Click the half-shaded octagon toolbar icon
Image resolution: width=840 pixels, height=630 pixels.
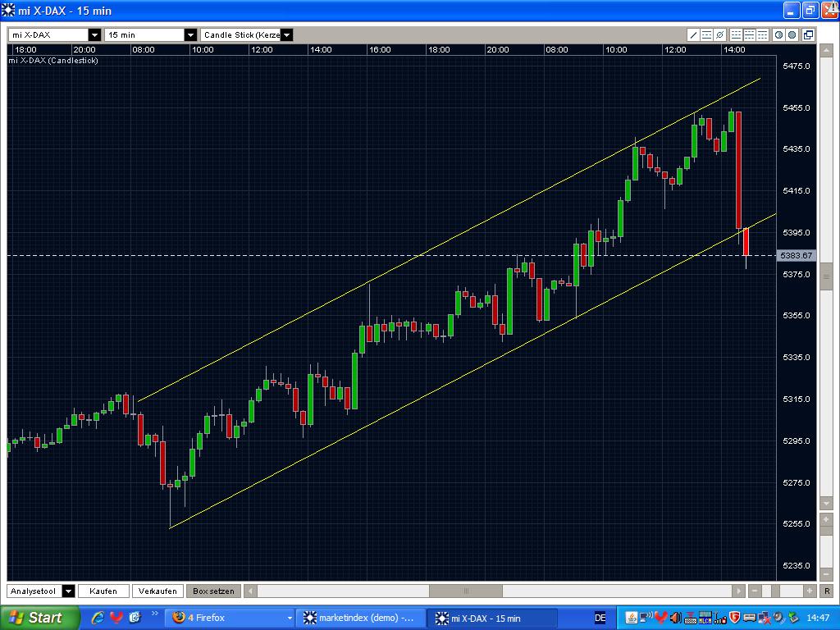click(x=779, y=34)
